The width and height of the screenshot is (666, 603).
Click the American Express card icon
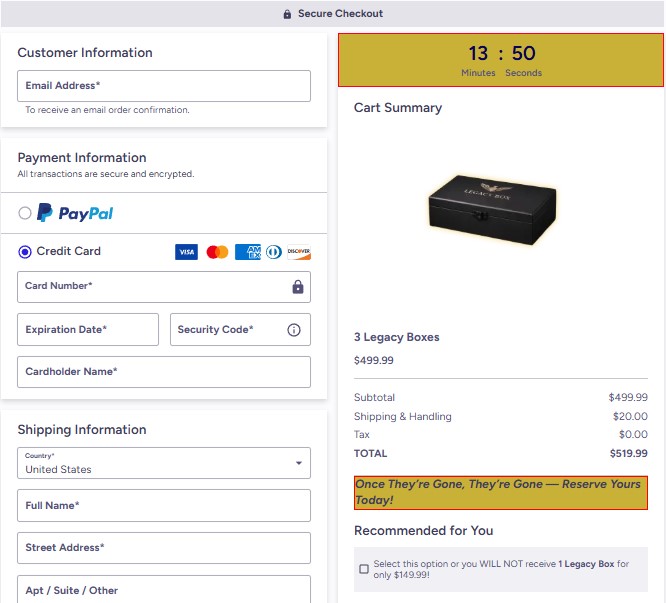point(248,252)
